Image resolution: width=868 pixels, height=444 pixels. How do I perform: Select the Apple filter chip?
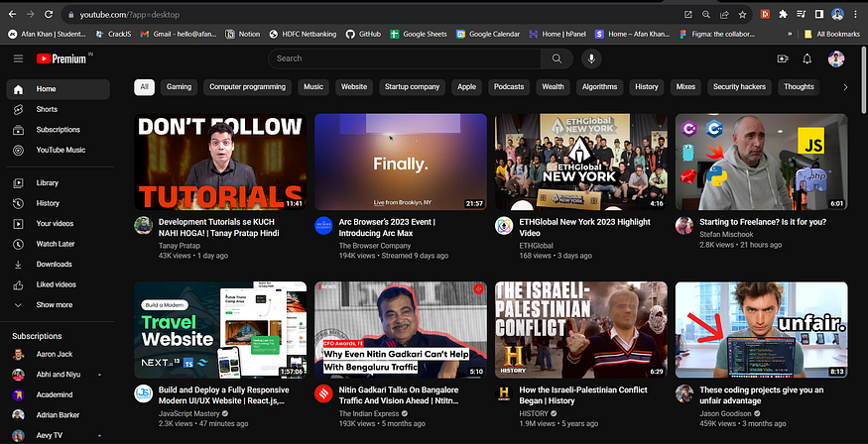click(466, 87)
